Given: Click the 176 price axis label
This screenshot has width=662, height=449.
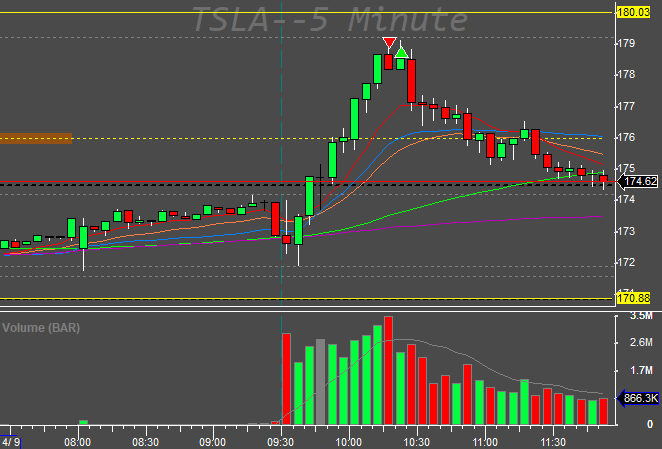Looking at the screenshot, I should (x=626, y=137).
